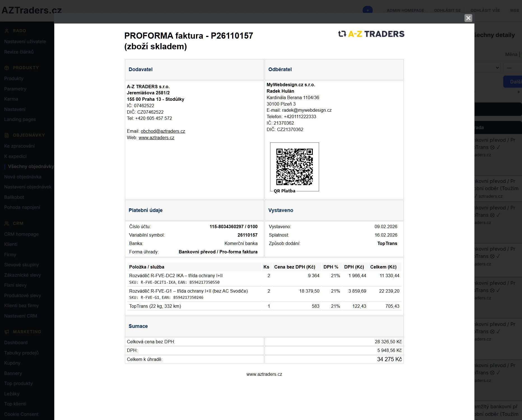Click the OBJEDNÁVKY section icon

7,135
